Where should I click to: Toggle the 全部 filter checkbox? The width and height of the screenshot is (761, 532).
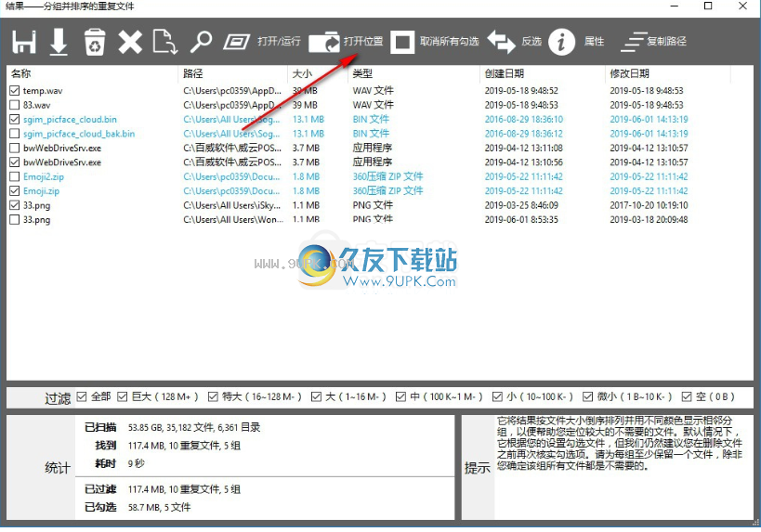[82, 396]
